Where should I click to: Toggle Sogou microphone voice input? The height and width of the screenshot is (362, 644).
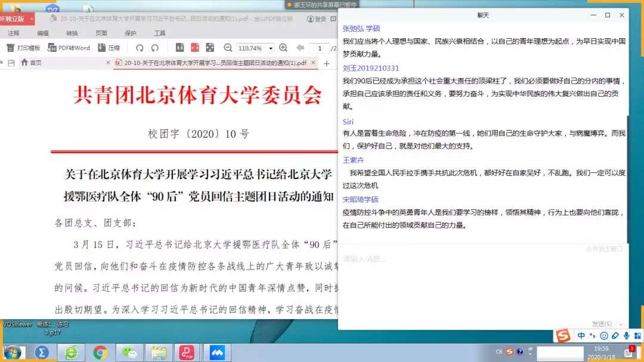[626, 336]
